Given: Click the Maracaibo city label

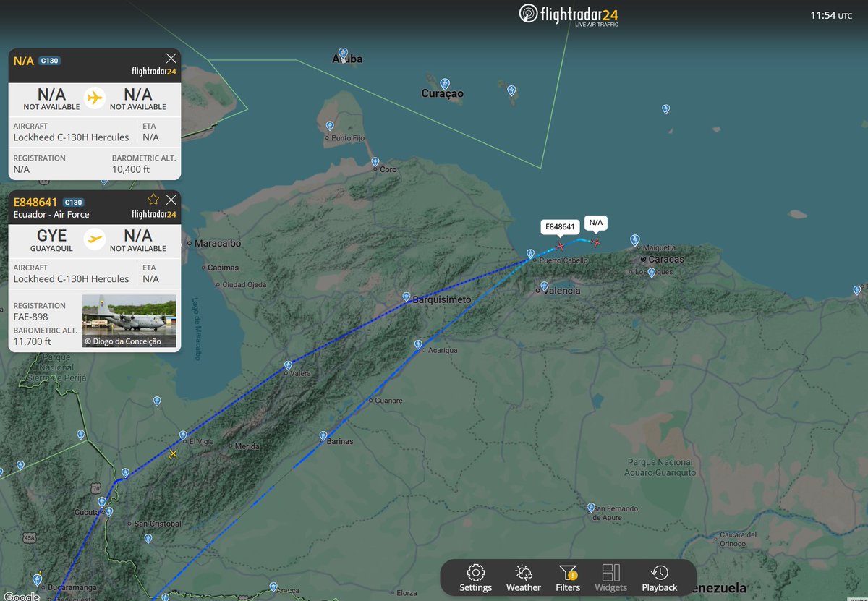Looking at the screenshot, I should click(217, 244).
